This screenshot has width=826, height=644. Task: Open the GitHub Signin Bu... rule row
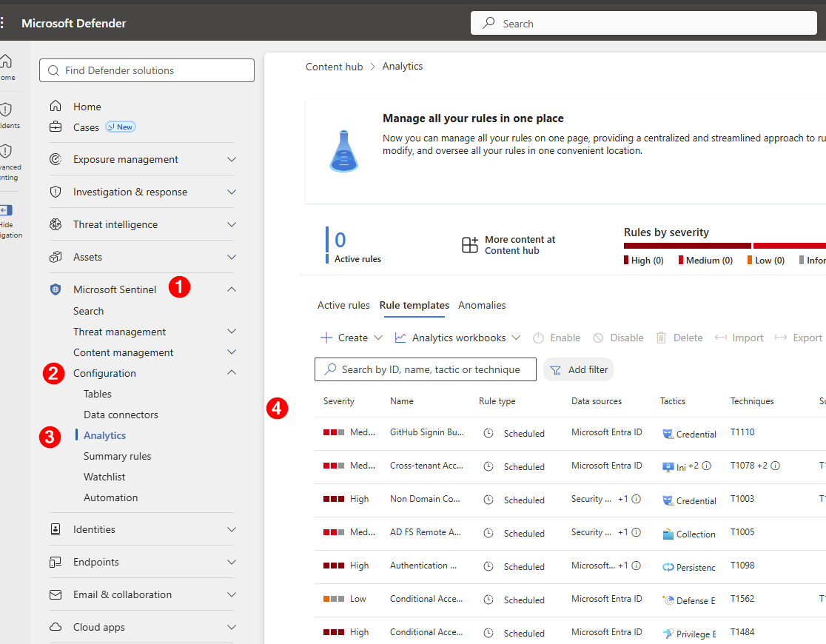tap(571, 433)
